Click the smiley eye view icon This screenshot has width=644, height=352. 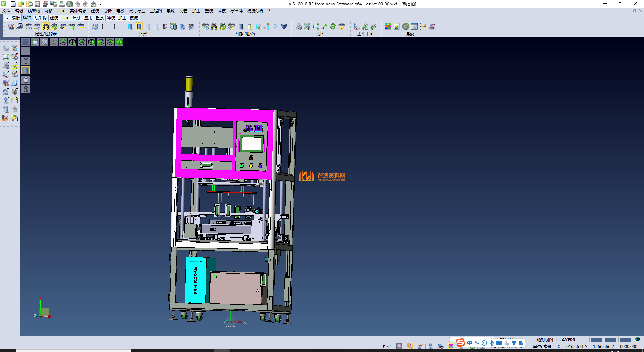point(342,27)
